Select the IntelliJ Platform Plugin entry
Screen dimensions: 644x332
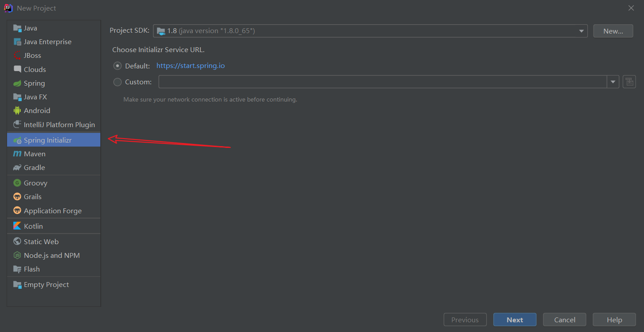(54, 124)
